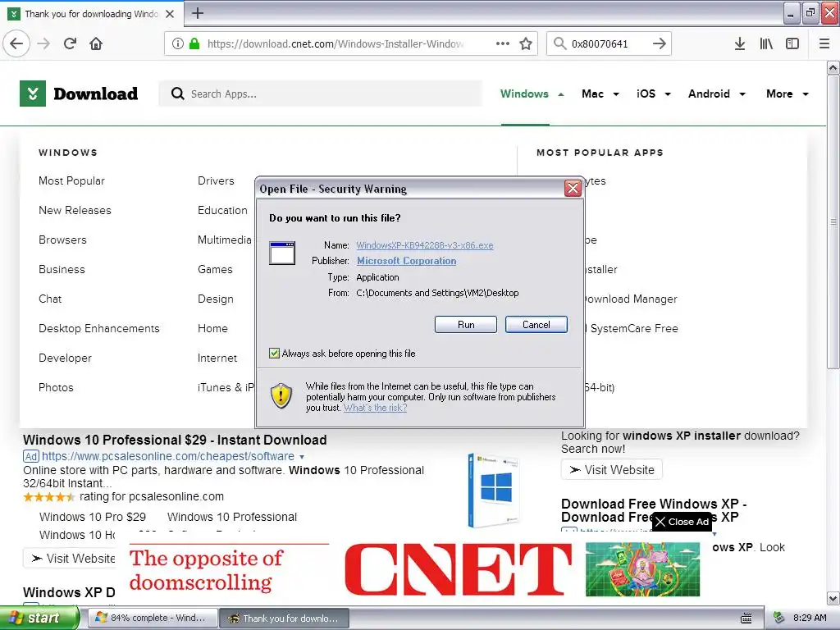Screen dimensions: 840x630
Task: Go to the Firefox home page
Action: [x=96, y=43]
